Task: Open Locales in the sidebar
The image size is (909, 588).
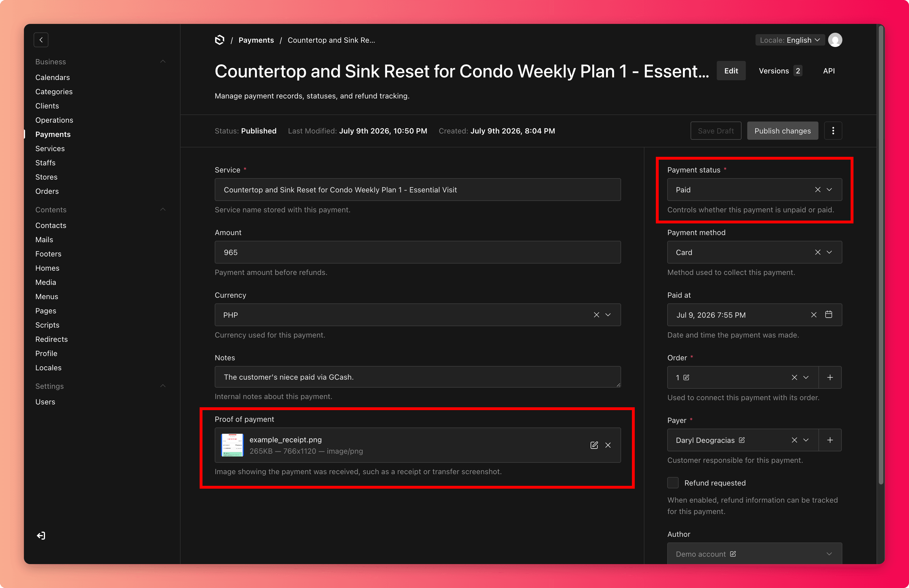Action: pyautogui.click(x=48, y=368)
